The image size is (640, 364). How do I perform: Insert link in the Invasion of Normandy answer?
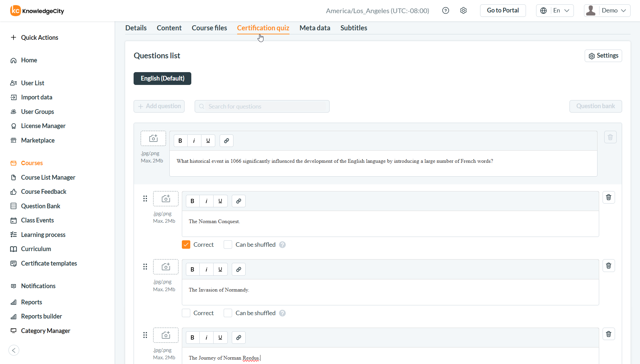pos(239,269)
